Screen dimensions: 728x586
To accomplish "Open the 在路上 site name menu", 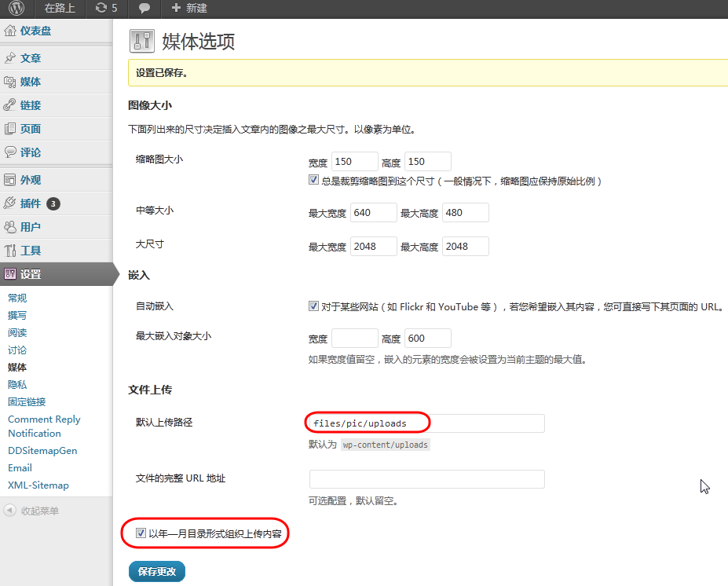I will (x=60, y=8).
